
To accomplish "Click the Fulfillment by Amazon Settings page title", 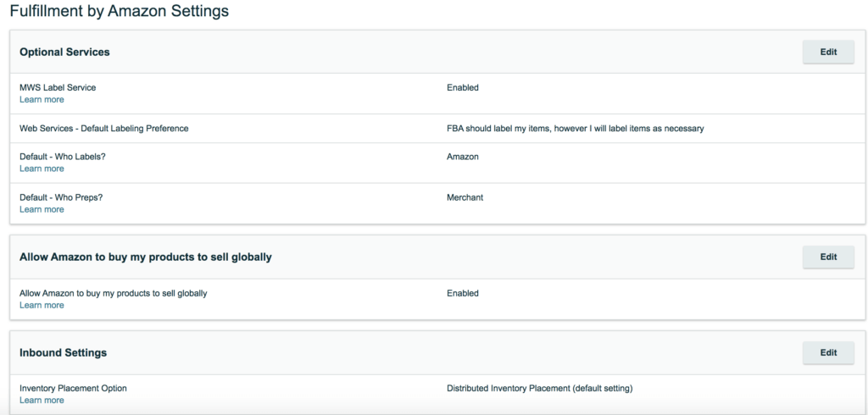I will pyautogui.click(x=119, y=10).
